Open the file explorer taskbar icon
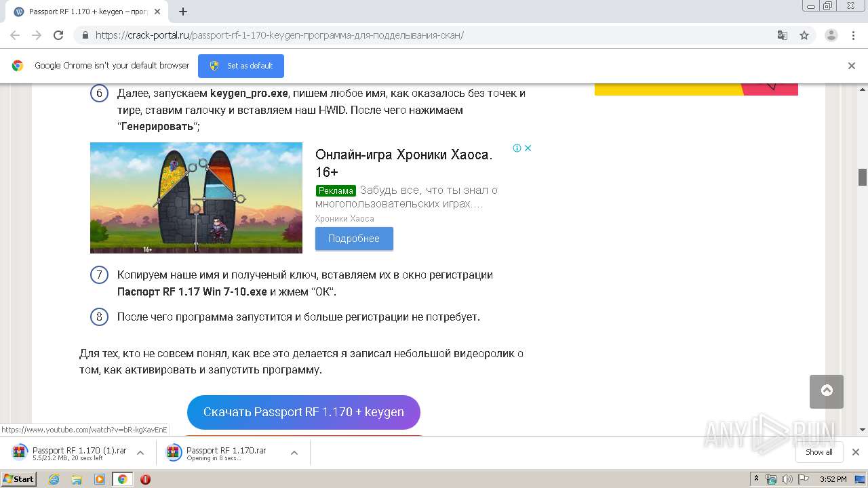Image resolution: width=868 pixels, height=488 pixels. (77, 479)
